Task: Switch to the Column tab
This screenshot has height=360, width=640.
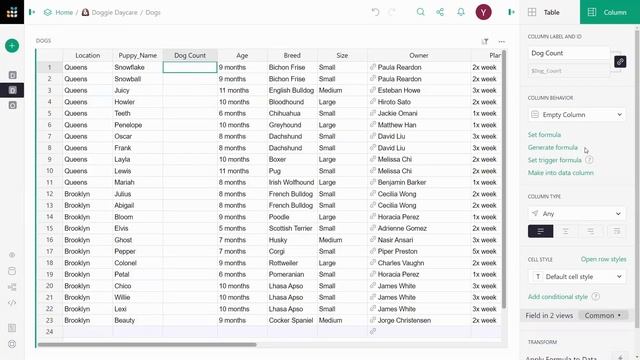Action: (609, 12)
